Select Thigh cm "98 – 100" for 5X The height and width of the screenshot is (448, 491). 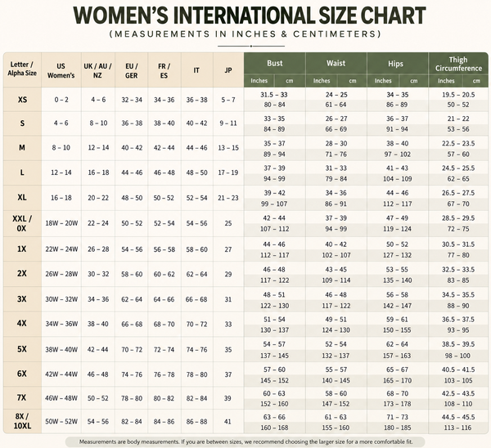coord(457,356)
